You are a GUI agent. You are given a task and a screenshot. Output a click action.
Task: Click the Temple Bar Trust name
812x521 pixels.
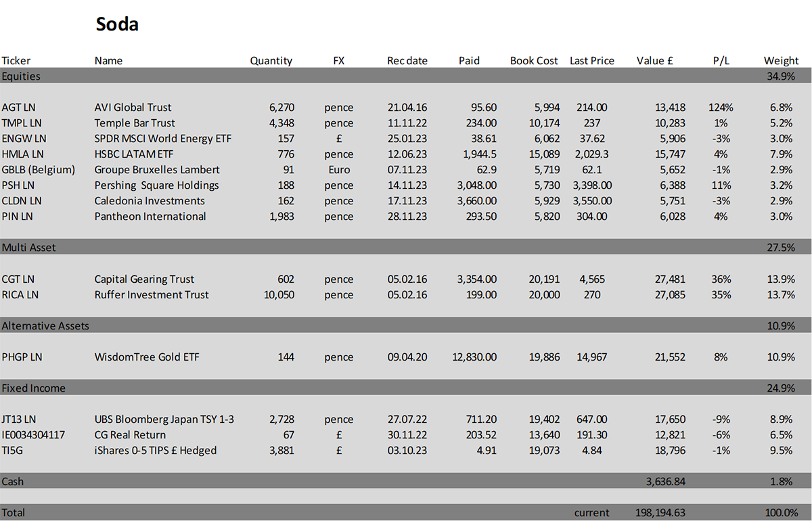pos(135,122)
